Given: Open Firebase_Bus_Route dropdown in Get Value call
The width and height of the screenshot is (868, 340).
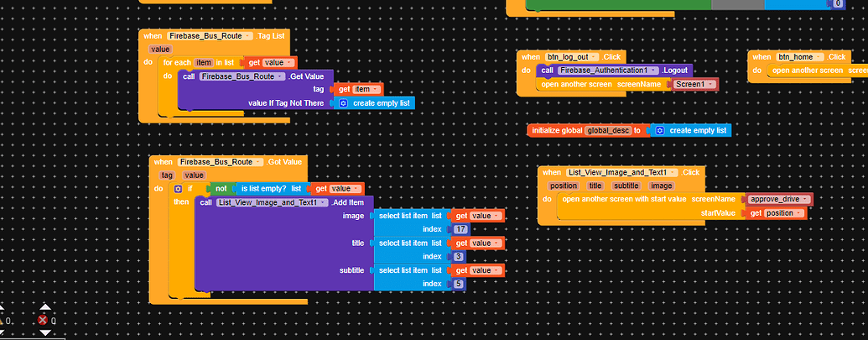Looking at the screenshot, I should pyautogui.click(x=242, y=76).
